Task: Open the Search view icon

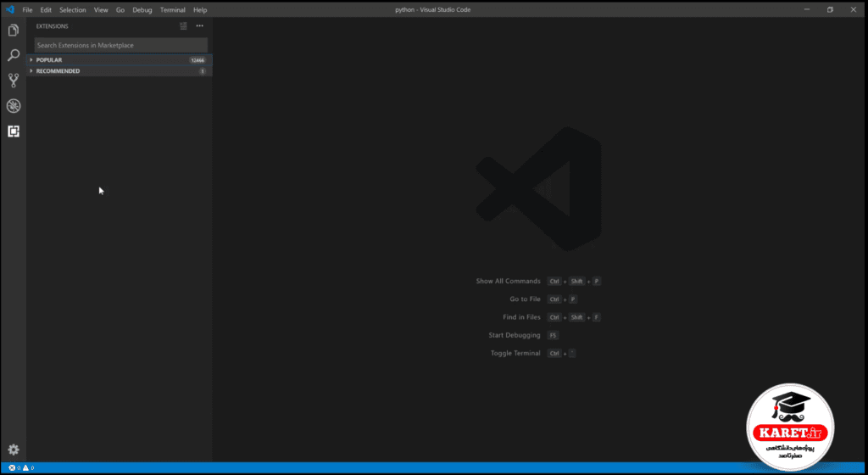Action: [x=14, y=55]
